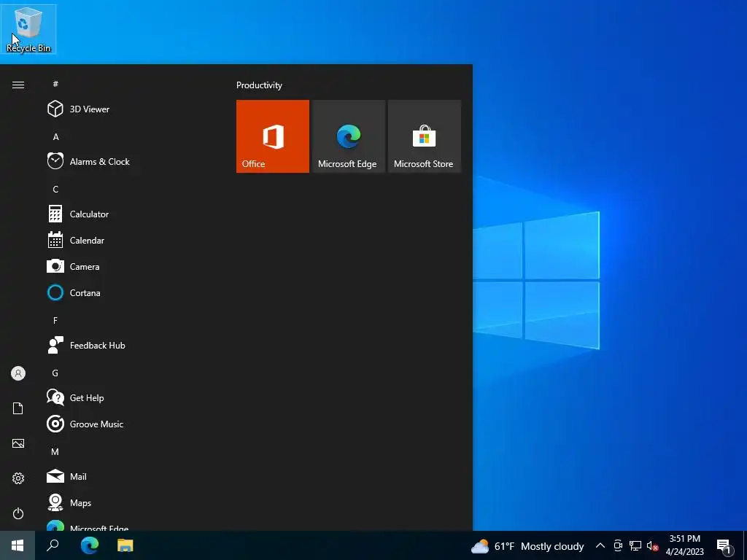Expand the Start menu hamburger

[18, 85]
